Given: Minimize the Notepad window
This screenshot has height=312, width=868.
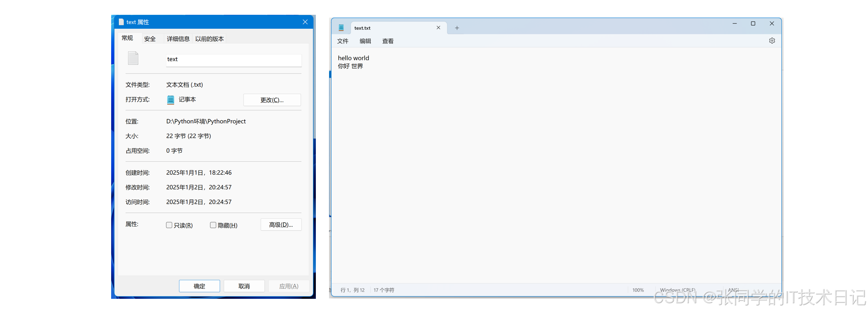Looking at the screenshot, I should click(x=734, y=24).
